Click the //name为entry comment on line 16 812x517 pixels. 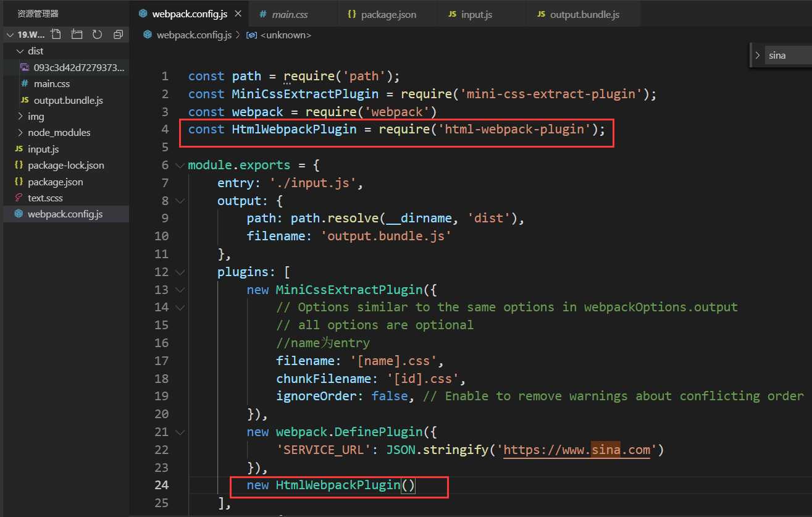point(323,343)
